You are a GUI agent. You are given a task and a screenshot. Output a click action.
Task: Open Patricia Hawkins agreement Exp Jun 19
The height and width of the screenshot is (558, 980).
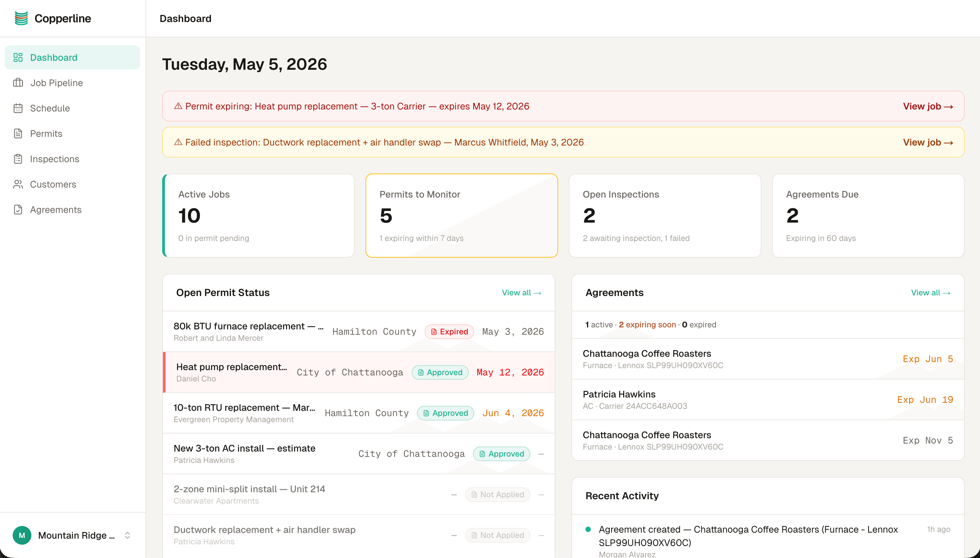(x=768, y=399)
